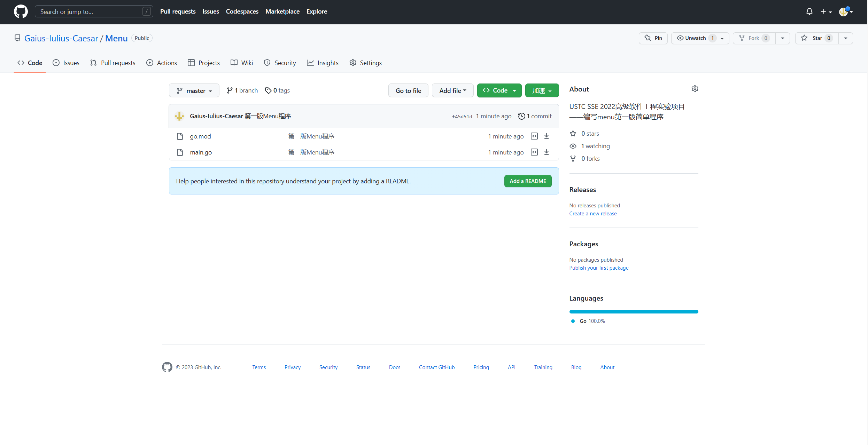Click the tags icon showing 0 tags
Screen dimensions: 868x445
tap(268, 90)
